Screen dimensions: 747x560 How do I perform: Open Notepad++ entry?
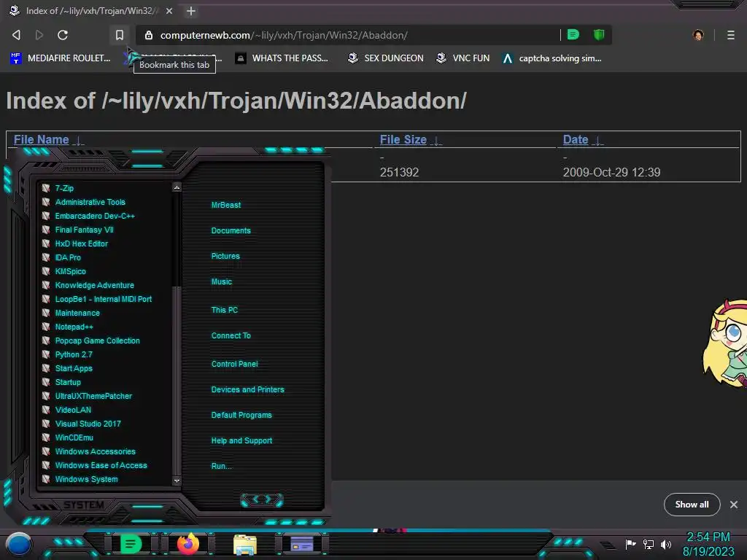74,326
